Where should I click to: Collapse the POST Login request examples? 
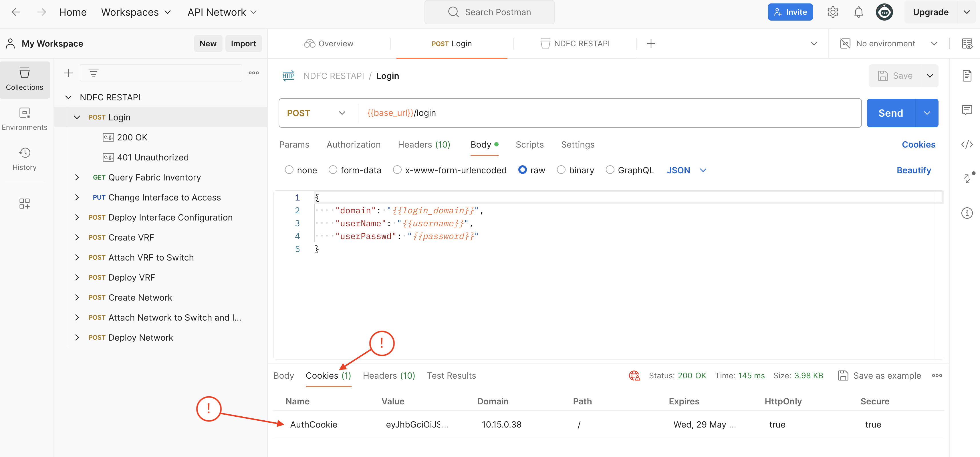pos(77,117)
